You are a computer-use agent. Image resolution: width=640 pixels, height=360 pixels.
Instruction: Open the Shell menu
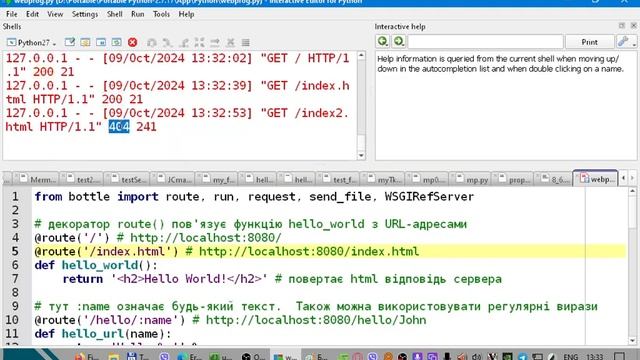pyautogui.click(x=114, y=14)
